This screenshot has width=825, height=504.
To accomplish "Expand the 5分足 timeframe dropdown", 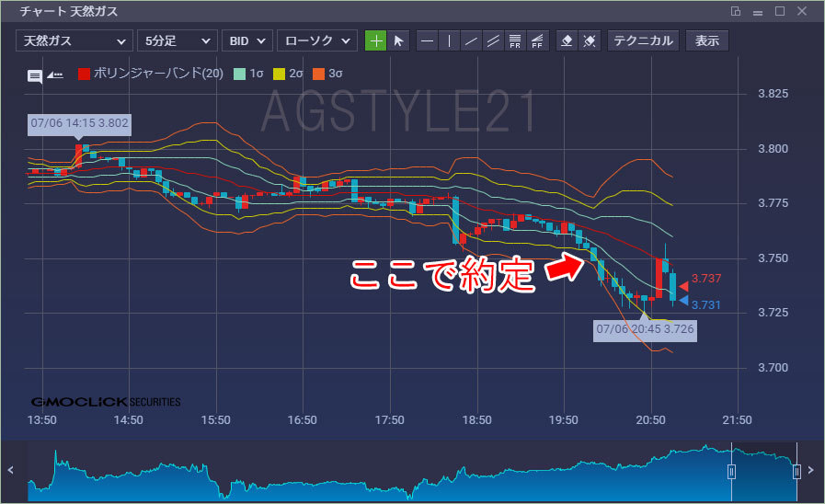I will click(177, 40).
